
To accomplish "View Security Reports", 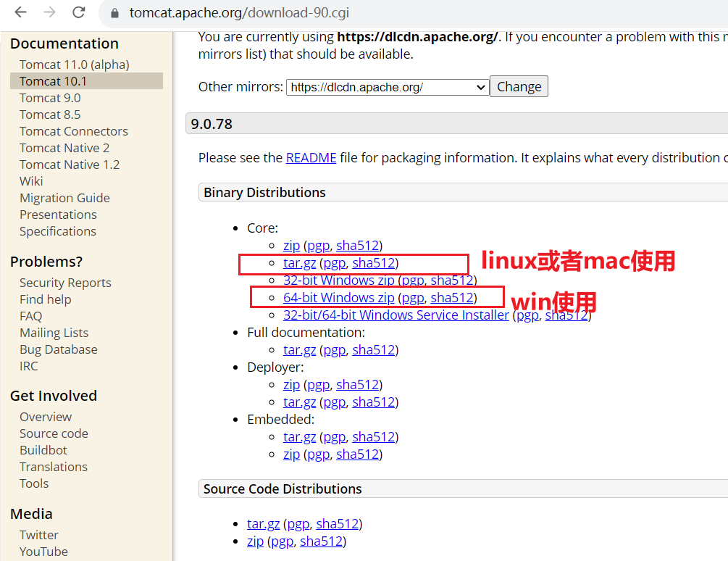I will 65,283.
